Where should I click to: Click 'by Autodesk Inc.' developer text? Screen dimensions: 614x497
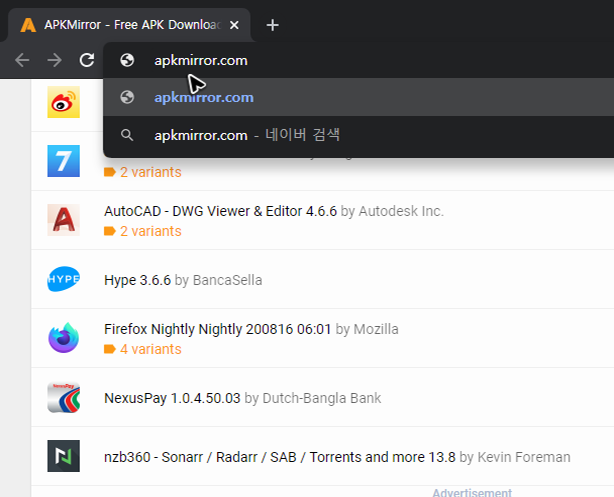392,211
